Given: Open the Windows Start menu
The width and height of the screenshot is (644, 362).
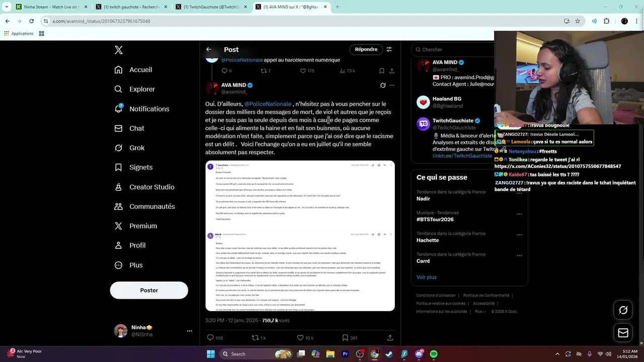Looking at the screenshot, I should [211, 354].
